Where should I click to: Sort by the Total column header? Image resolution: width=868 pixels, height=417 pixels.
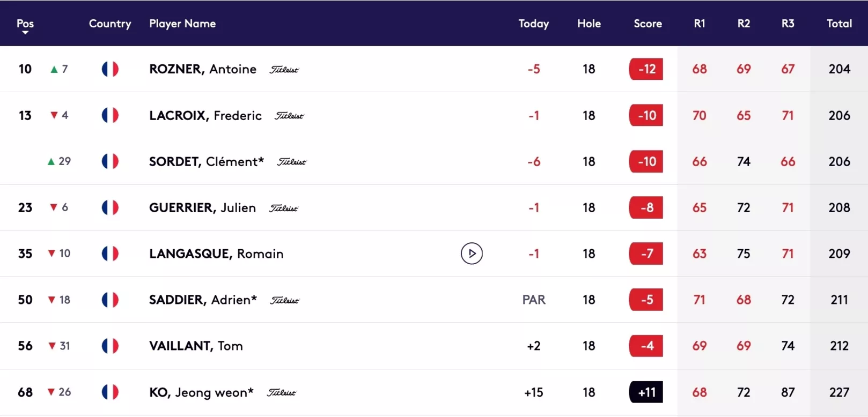839,24
